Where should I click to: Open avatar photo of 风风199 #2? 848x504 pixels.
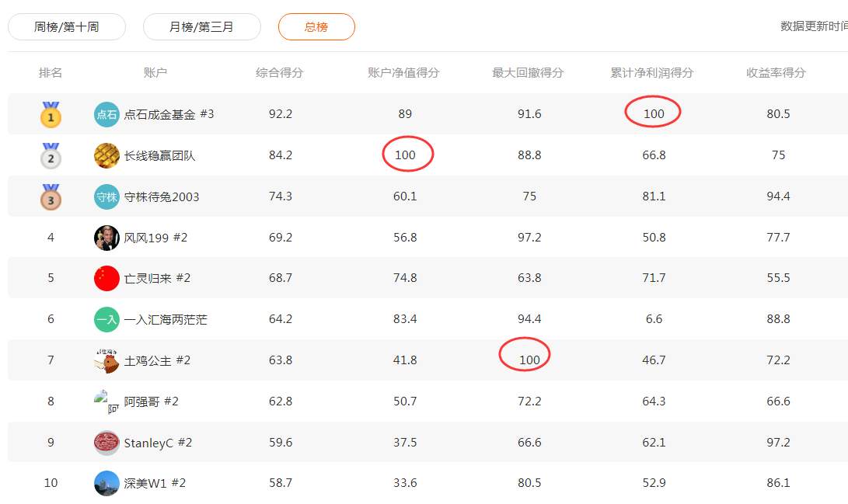pyautogui.click(x=106, y=238)
